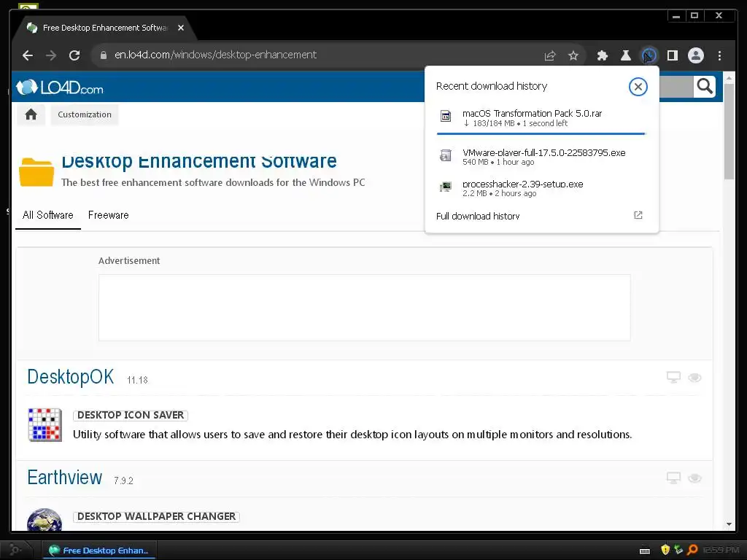The image size is (747, 560).
Task: Click the processhacker file icon
Action: (446, 187)
